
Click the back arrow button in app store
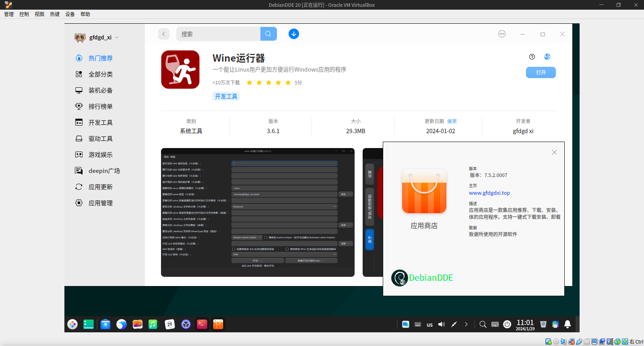click(x=164, y=34)
